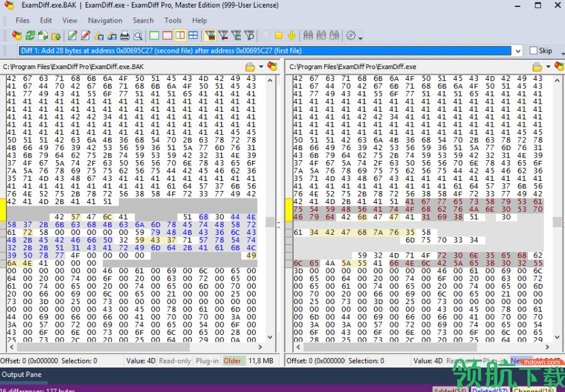Expand left pane file history dropdown arrow
This screenshot has width=565, height=392.
(x=261, y=67)
